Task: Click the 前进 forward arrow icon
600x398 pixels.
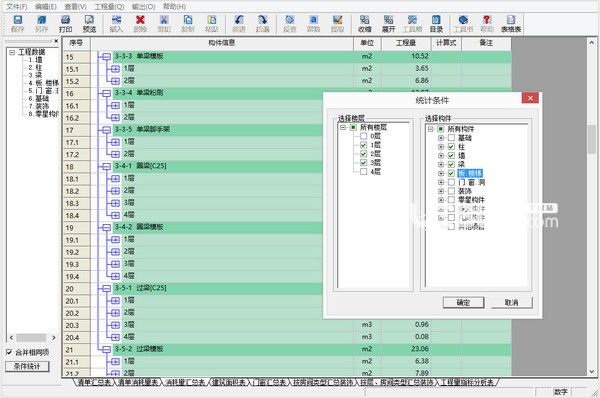Action: click(239, 24)
